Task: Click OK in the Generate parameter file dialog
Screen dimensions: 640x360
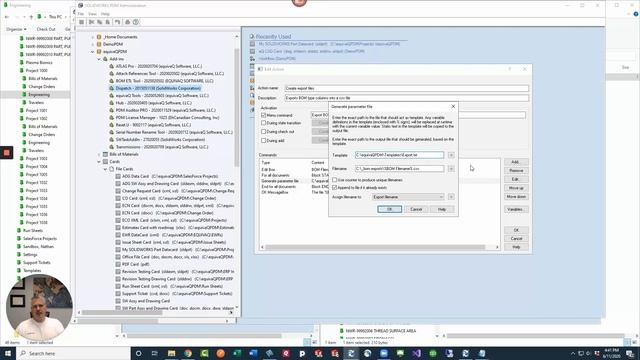Action: (x=389, y=209)
